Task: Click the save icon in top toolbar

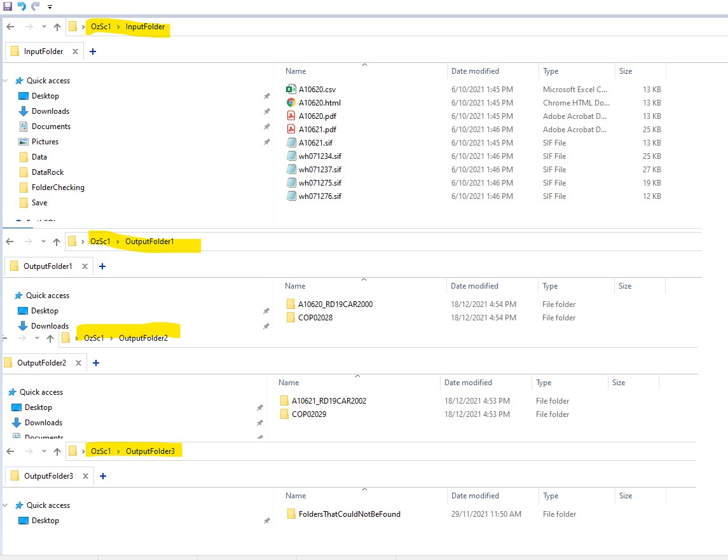Action: [x=8, y=6]
